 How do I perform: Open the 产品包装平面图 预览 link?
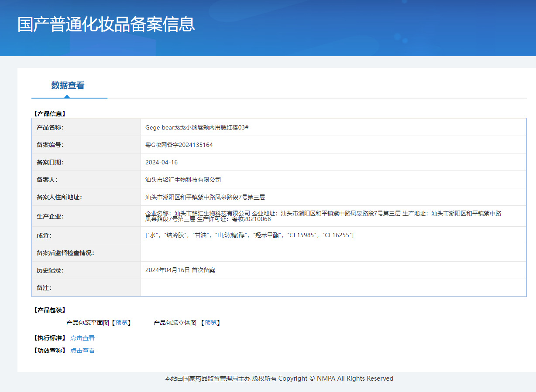[x=121, y=323]
